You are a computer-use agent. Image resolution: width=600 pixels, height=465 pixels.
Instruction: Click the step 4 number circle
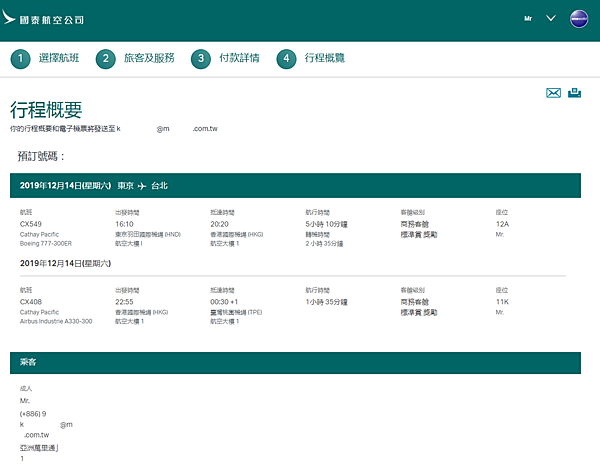click(x=286, y=59)
